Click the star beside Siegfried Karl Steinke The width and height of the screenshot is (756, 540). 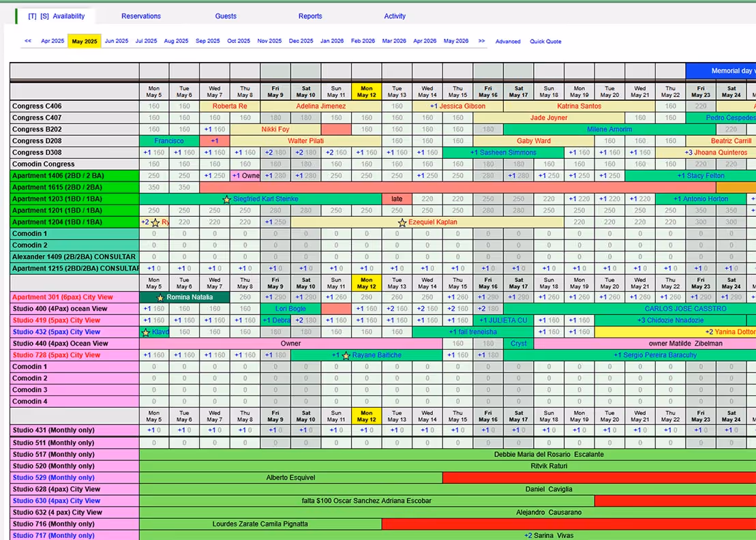point(228,198)
